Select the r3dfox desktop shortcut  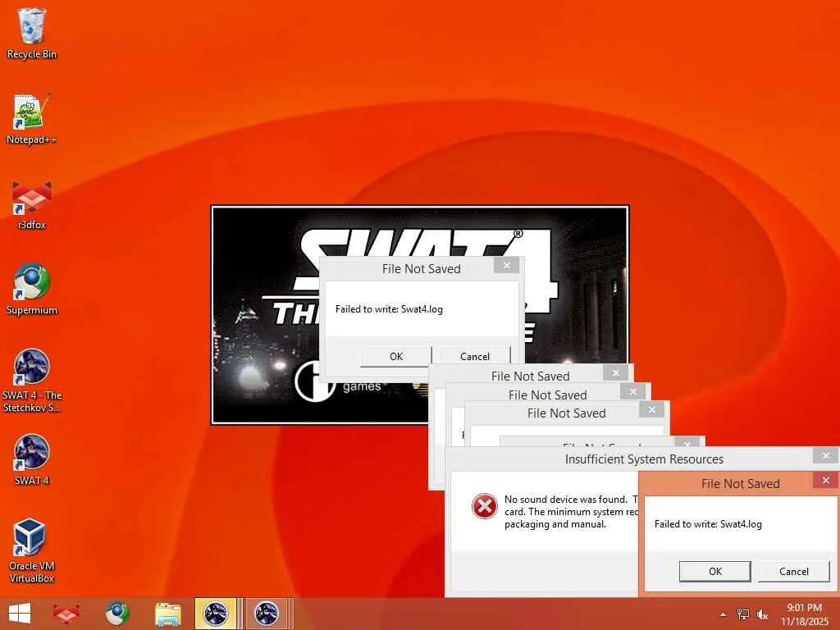click(32, 204)
